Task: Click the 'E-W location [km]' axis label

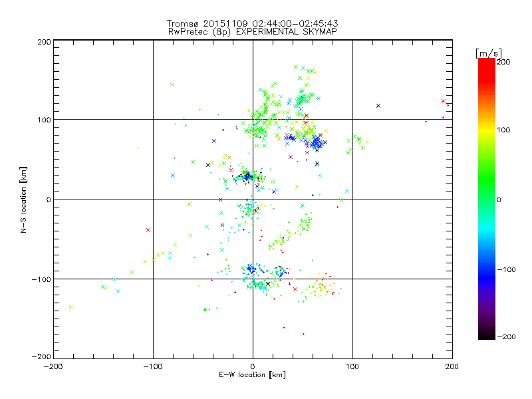Action: point(252,374)
